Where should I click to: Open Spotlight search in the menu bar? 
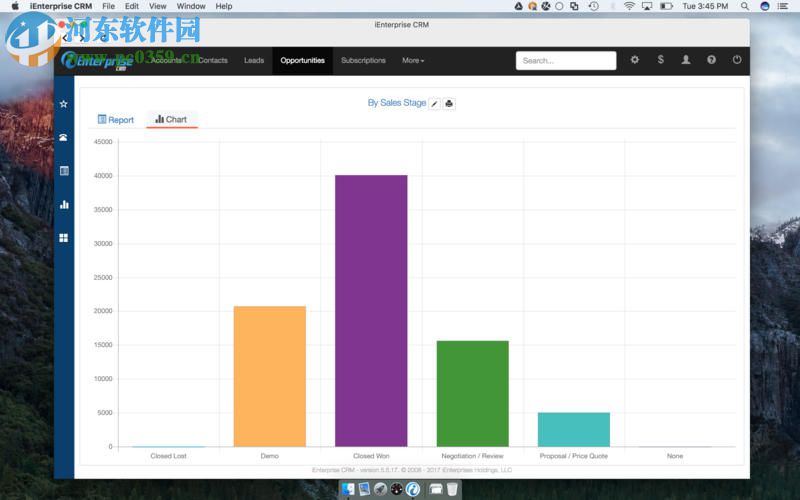(x=745, y=6)
